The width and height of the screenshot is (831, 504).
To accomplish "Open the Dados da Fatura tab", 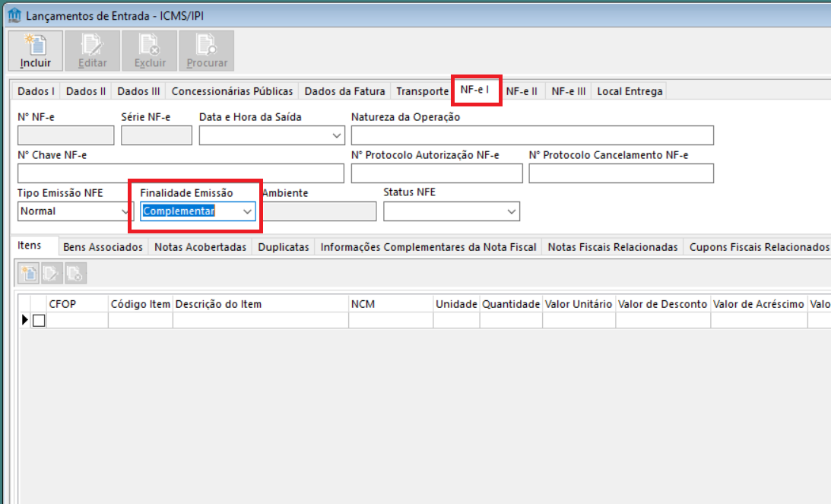I will [344, 91].
